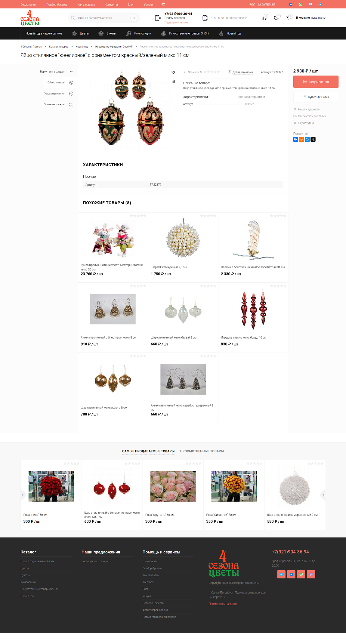Click 'Купить в 1 клик' button

(316, 97)
